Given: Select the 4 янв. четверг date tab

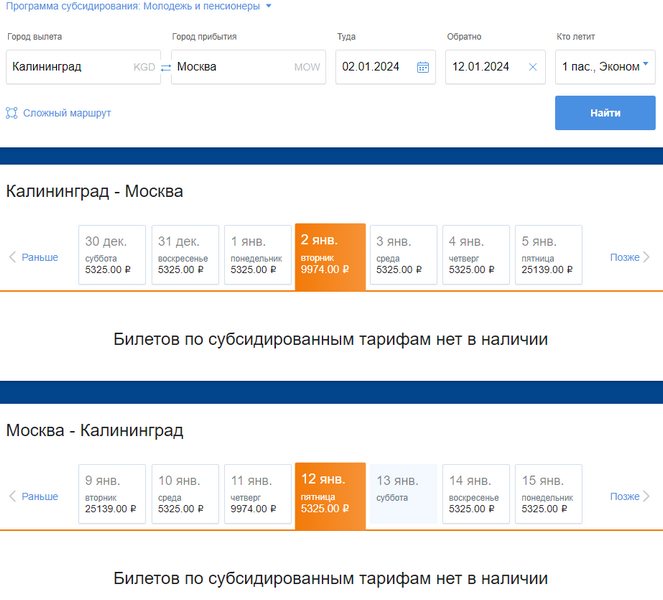Looking at the screenshot, I should pyautogui.click(x=476, y=255).
